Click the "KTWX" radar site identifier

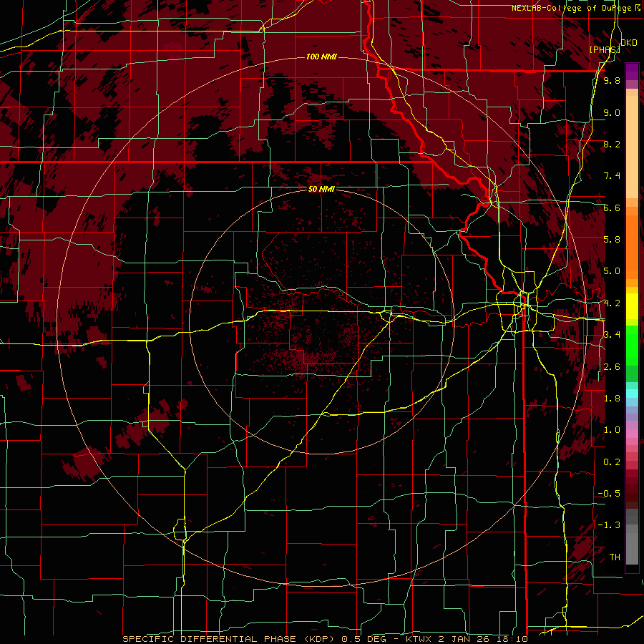420,639
